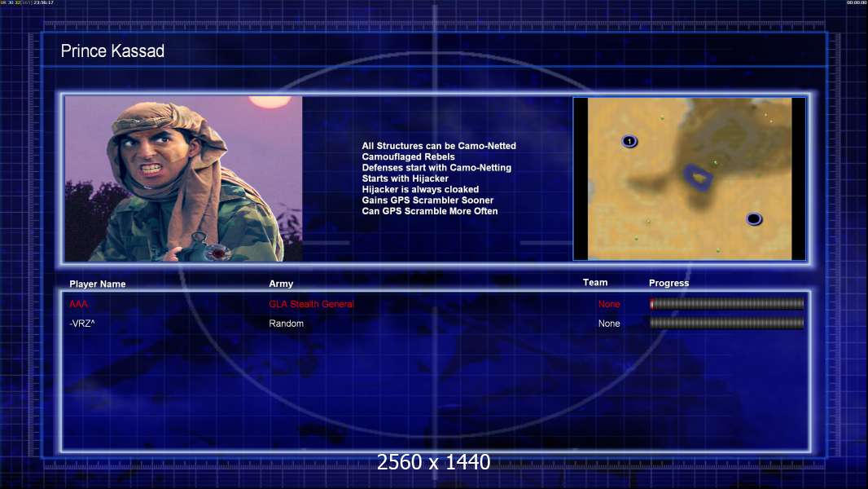868x489 pixels.
Task: Click player name -VRZ^
Action: tap(82, 324)
